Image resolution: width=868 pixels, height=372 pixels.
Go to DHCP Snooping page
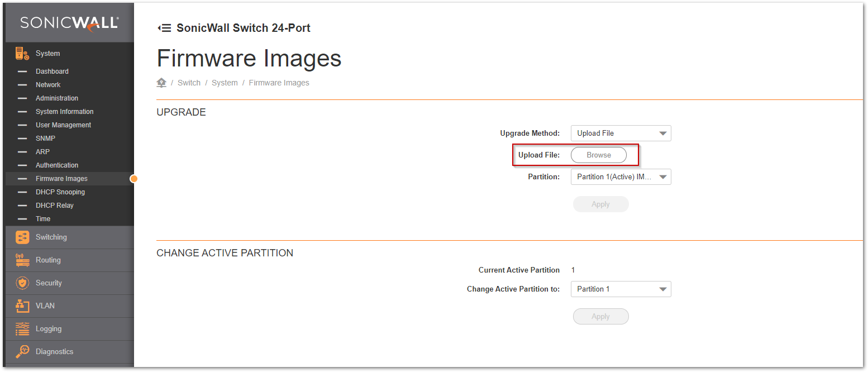60,192
